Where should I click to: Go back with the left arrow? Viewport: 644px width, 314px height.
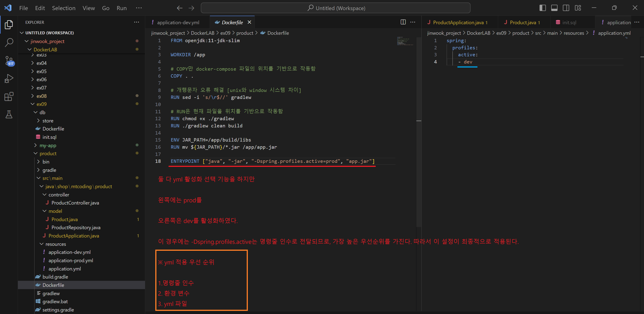point(179,8)
